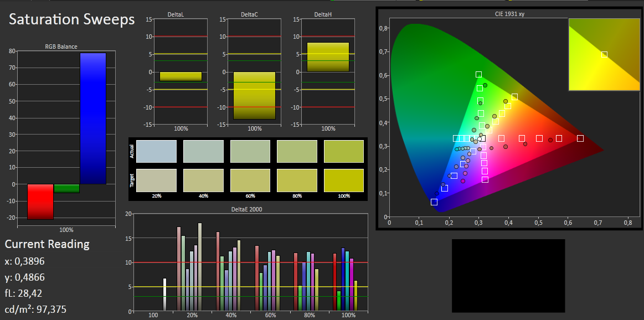Click the Current Reading label
This screenshot has width=644, height=320.
click(x=47, y=244)
